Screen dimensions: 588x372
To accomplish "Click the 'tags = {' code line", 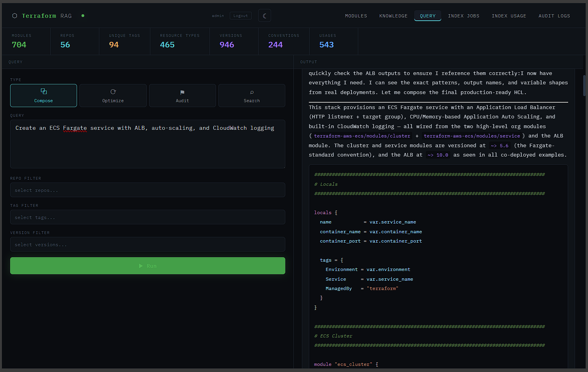I will (331, 260).
